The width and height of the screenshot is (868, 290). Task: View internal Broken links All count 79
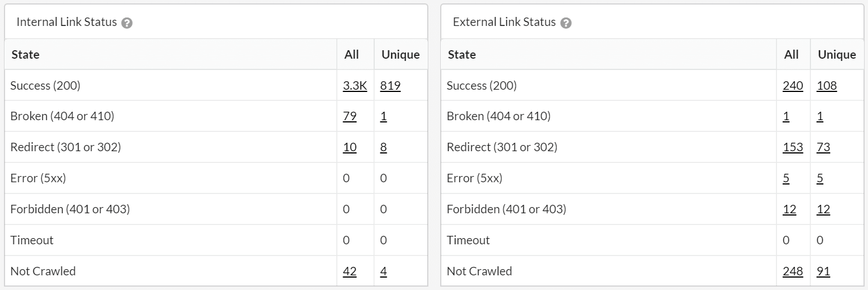pyautogui.click(x=350, y=117)
